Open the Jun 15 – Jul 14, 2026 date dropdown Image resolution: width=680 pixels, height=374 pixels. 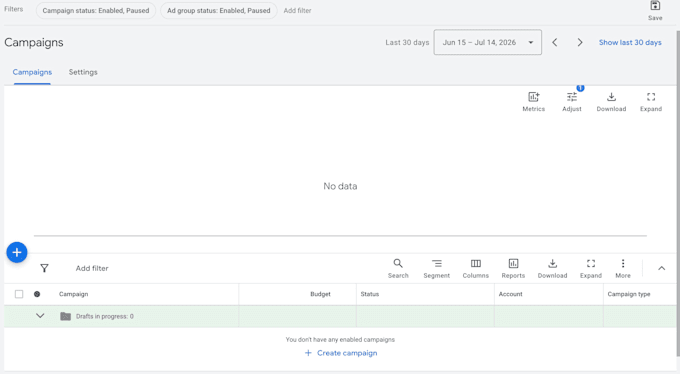click(487, 43)
